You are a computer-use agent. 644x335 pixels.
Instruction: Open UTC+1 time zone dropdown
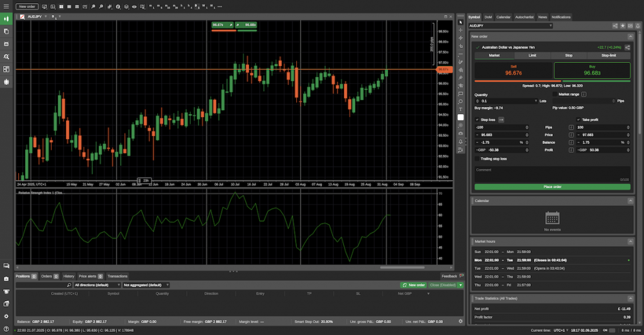[x=560, y=331]
